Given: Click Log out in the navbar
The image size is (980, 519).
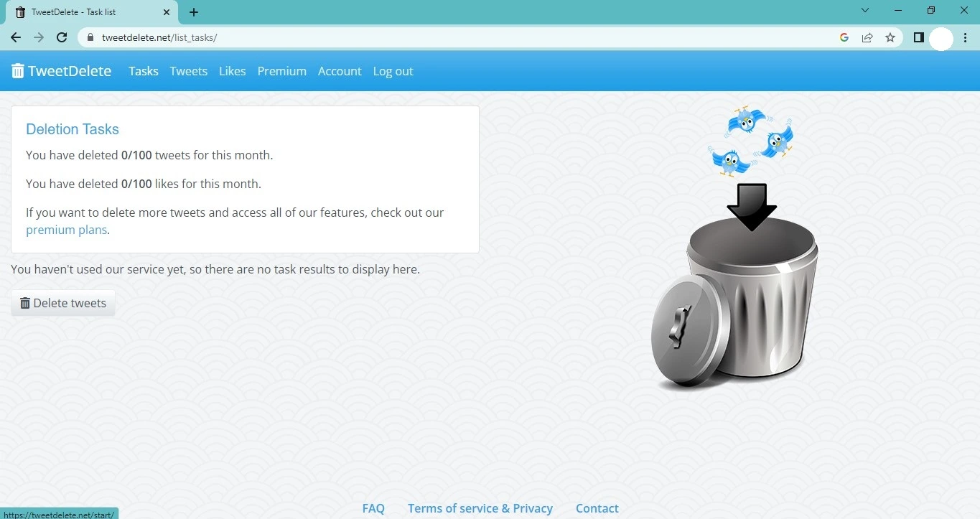Looking at the screenshot, I should click(393, 71).
